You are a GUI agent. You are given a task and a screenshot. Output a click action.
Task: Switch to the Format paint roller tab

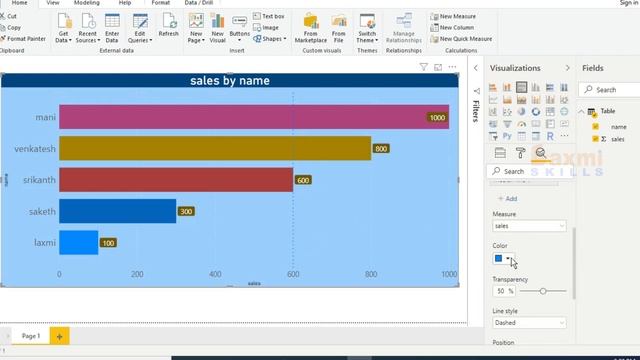pyautogui.click(x=520, y=153)
